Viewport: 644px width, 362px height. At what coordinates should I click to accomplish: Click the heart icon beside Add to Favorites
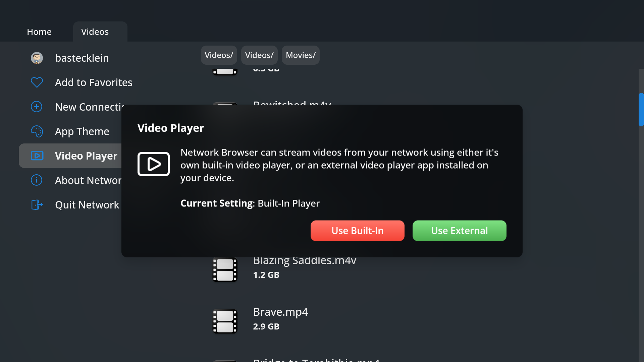coord(37,82)
